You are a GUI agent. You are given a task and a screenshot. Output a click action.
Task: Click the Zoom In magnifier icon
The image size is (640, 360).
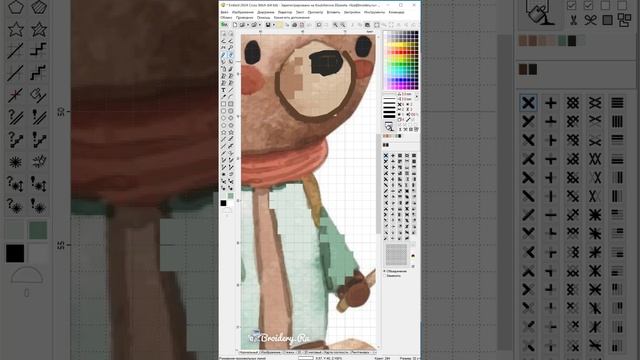coord(336,25)
